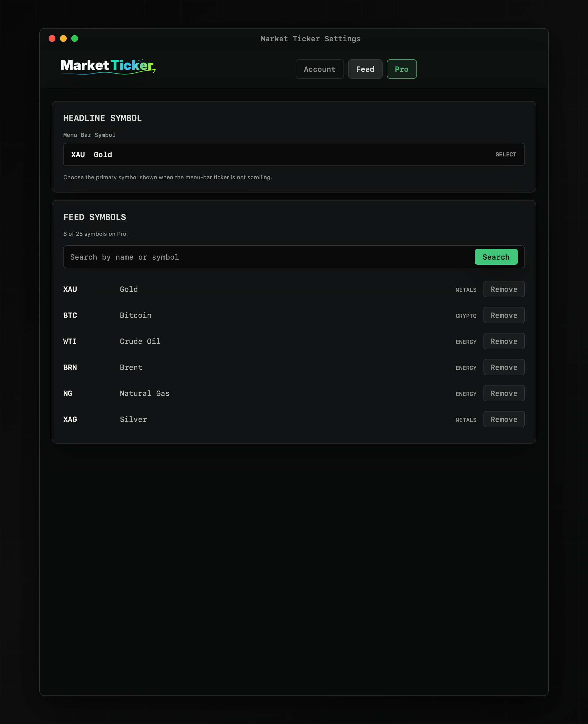
Task: Click the Market Ticker Settings window title
Action: (x=311, y=39)
